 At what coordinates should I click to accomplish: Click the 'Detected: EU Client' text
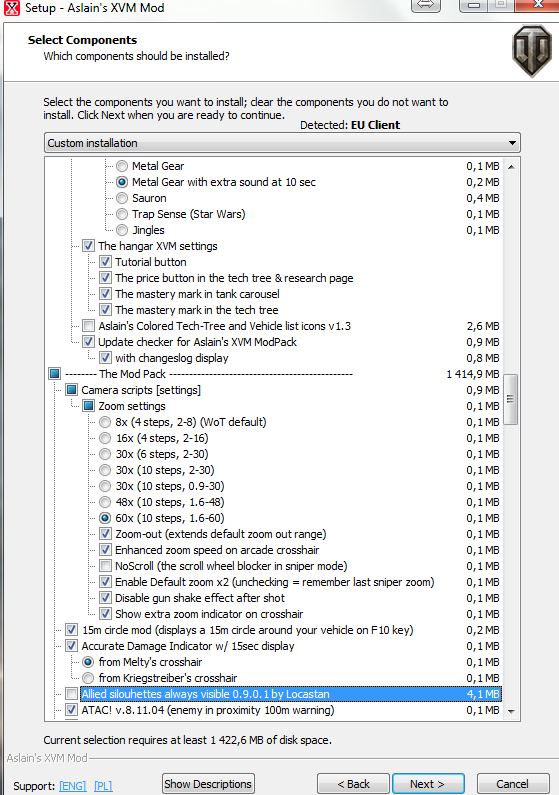(350, 125)
